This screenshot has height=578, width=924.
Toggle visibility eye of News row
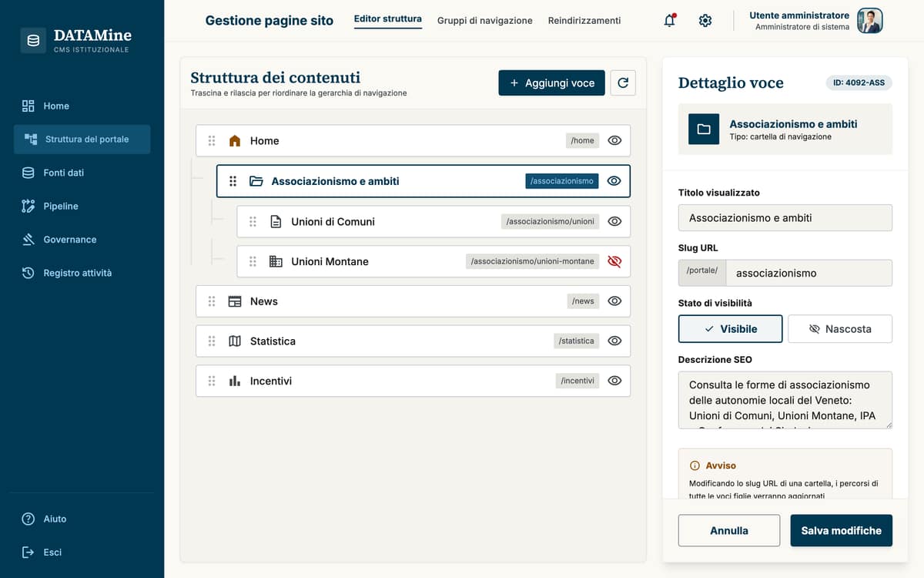click(x=614, y=301)
